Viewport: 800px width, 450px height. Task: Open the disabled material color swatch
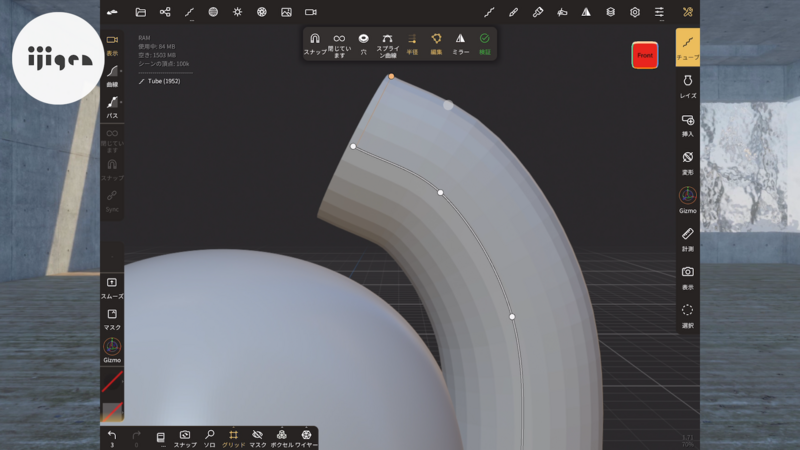tap(112, 412)
